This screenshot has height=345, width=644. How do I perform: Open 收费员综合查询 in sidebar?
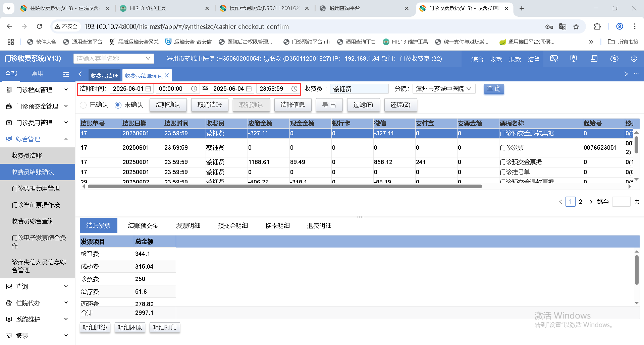tap(33, 221)
